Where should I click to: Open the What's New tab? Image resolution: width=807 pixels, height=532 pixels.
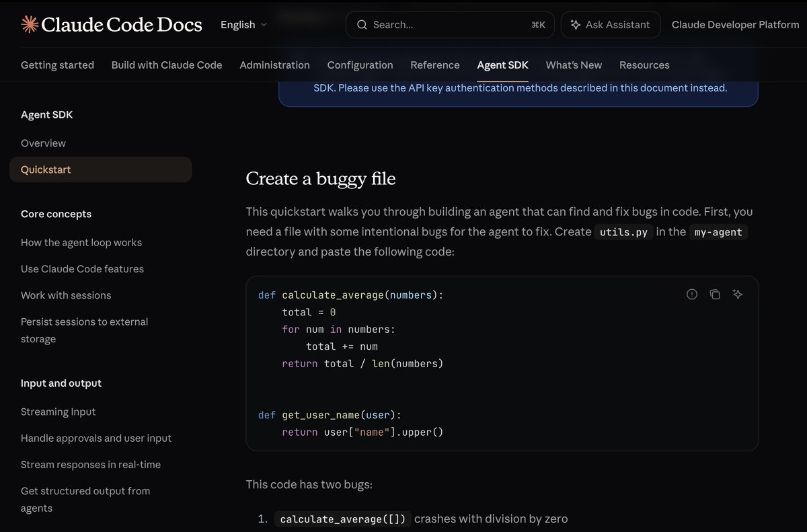pos(574,65)
